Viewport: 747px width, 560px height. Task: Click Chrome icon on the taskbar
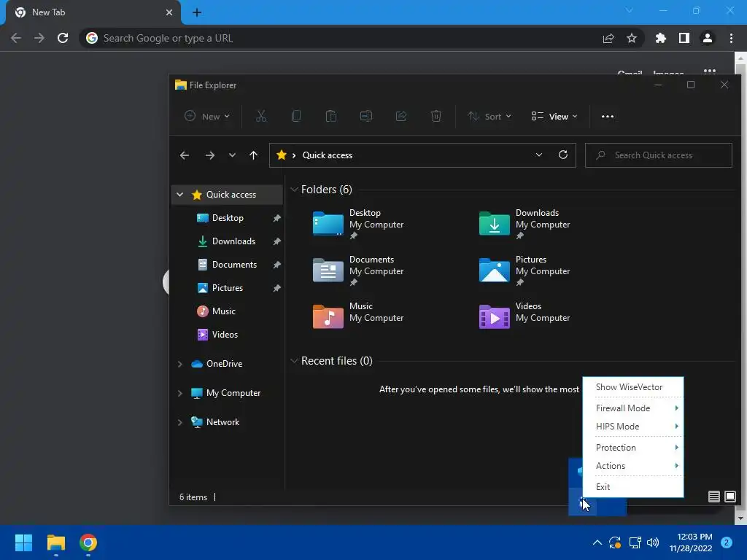point(88,542)
